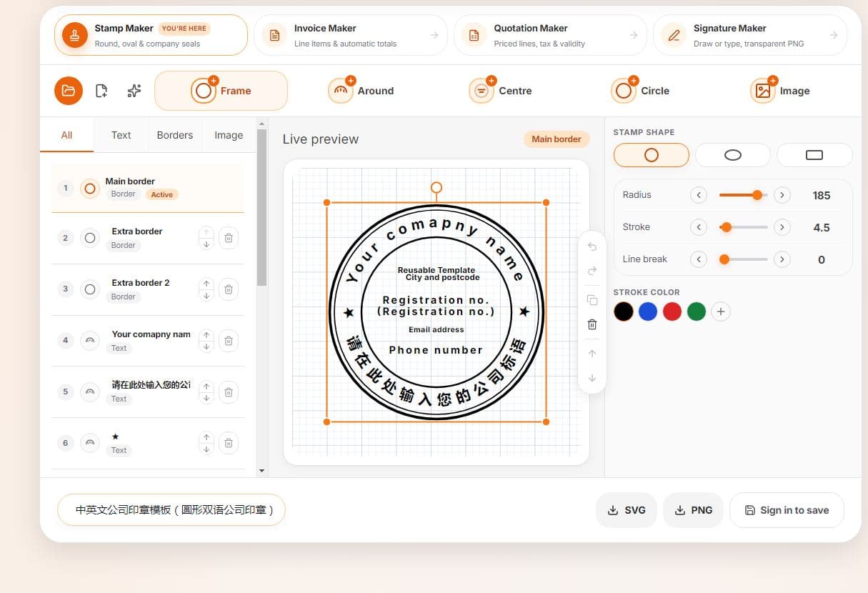
Task: Pick the red stroke color
Action: pos(672,312)
